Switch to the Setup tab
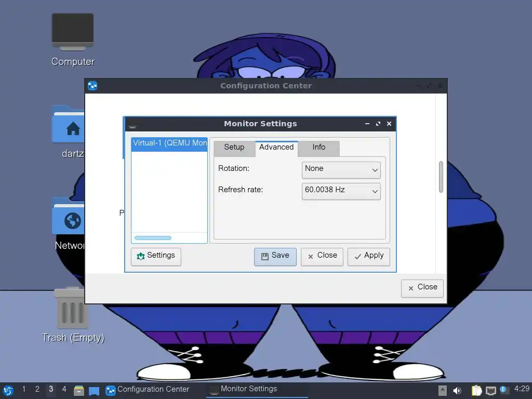The width and height of the screenshot is (532, 399). pyautogui.click(x=234, y=148)
